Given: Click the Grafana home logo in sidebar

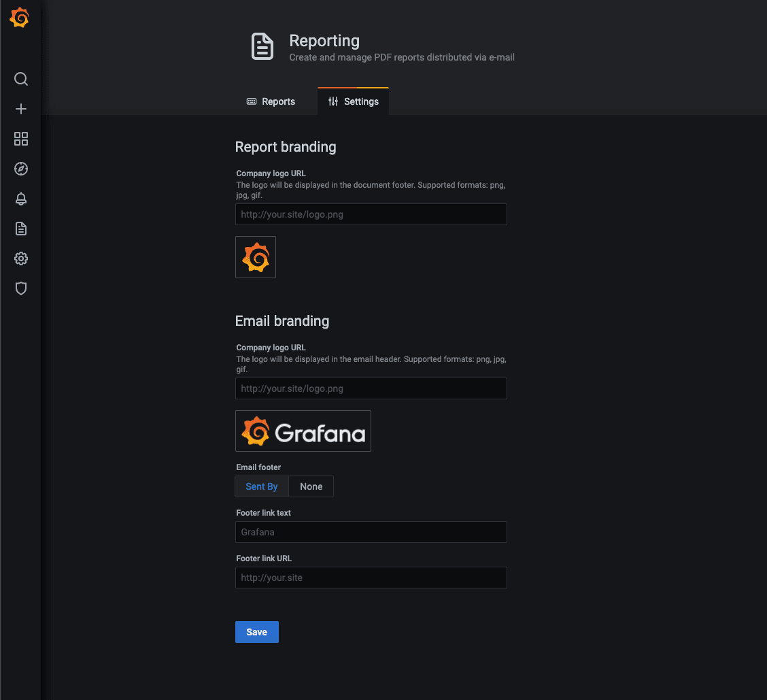Looking at the screenshot, I should pos(20,18).
